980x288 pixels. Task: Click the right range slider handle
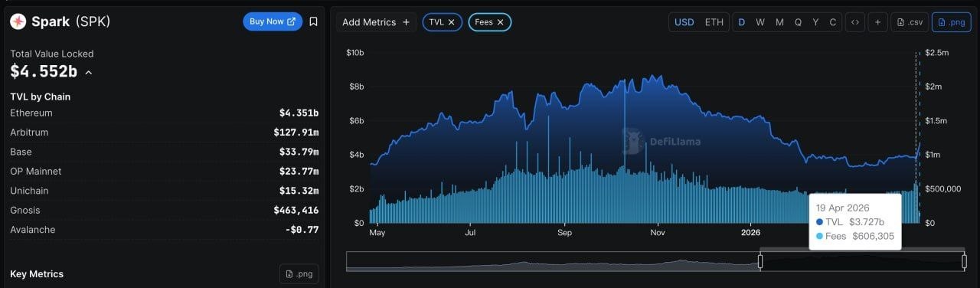tap(964, 261)
